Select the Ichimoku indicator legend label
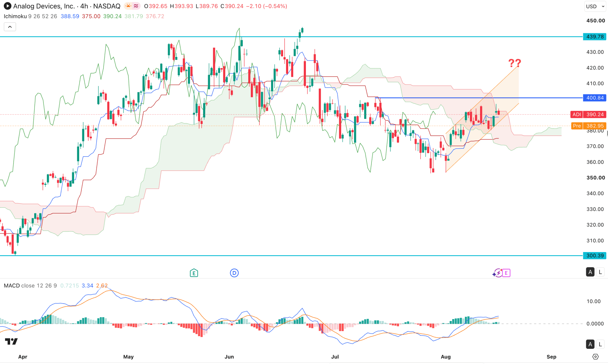This screenshot has height=364, width=608. 15,16
